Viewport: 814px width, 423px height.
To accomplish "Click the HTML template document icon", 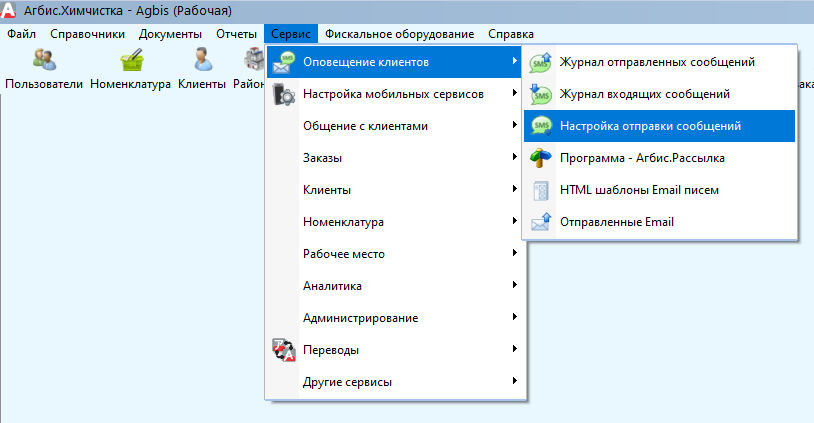I will [x=540, y=190].
